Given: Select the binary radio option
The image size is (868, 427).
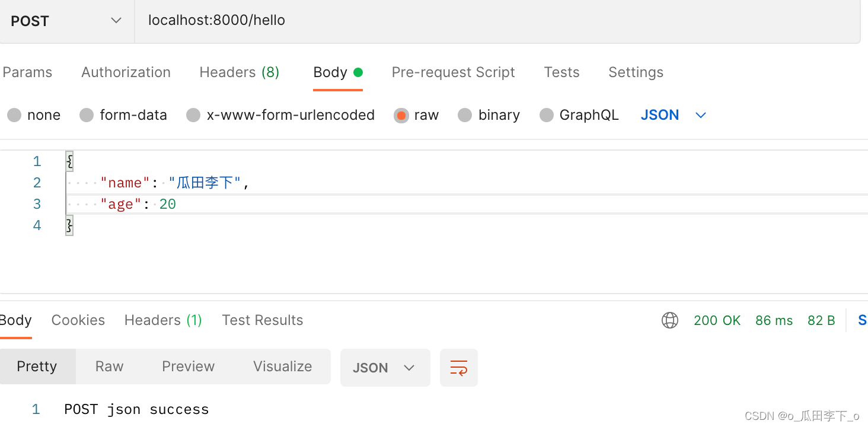Looking at the screenshot, I should (x=465, y=115).
